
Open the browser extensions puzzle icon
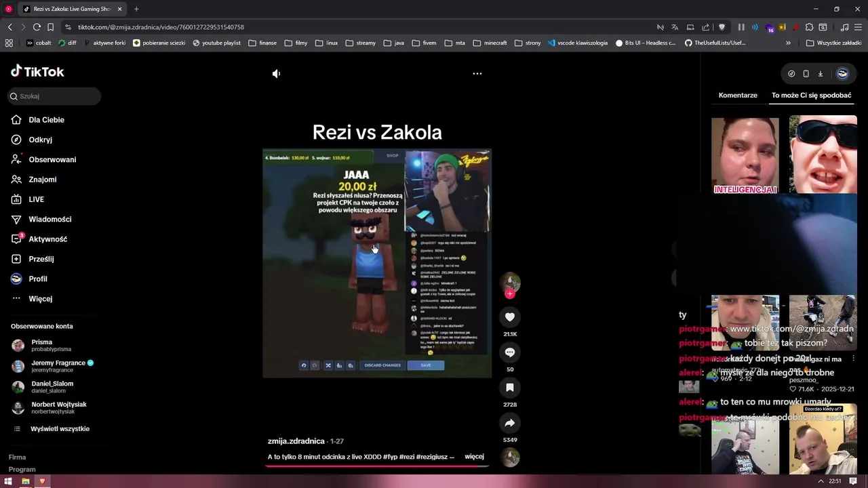(809, 27)
